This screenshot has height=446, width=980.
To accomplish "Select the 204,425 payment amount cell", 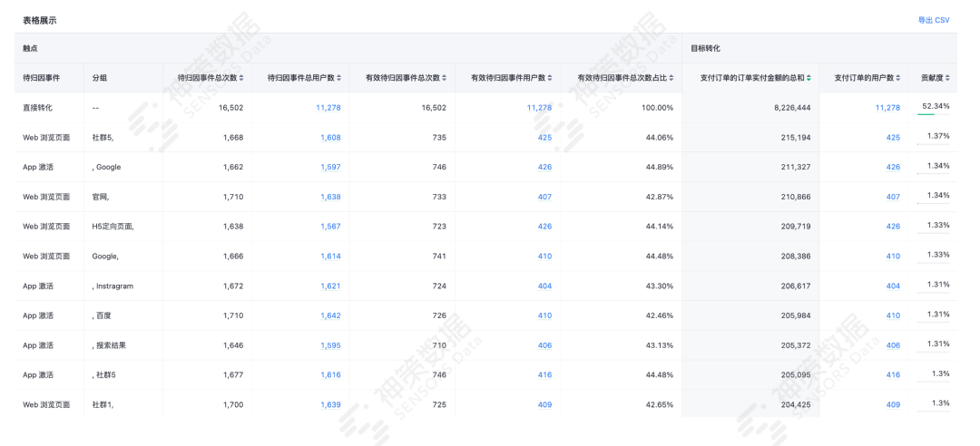I will [x=750, y=404].
